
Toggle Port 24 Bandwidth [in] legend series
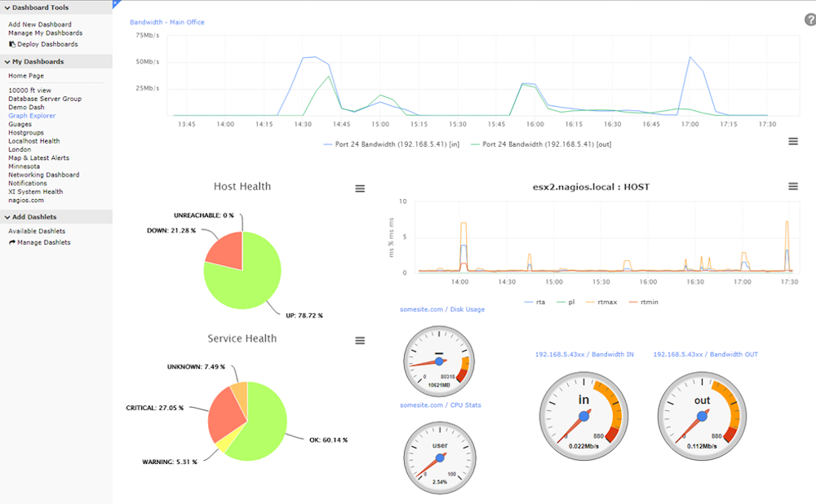392,144
